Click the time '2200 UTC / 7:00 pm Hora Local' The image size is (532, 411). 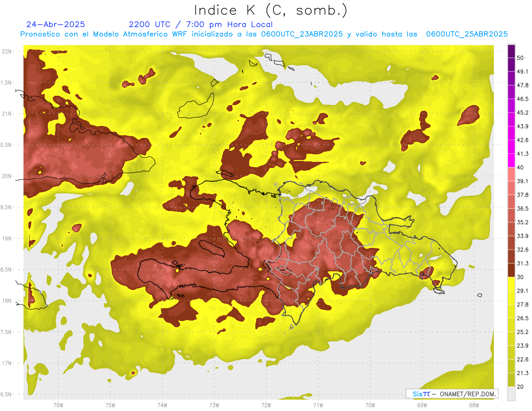point(200,24)
